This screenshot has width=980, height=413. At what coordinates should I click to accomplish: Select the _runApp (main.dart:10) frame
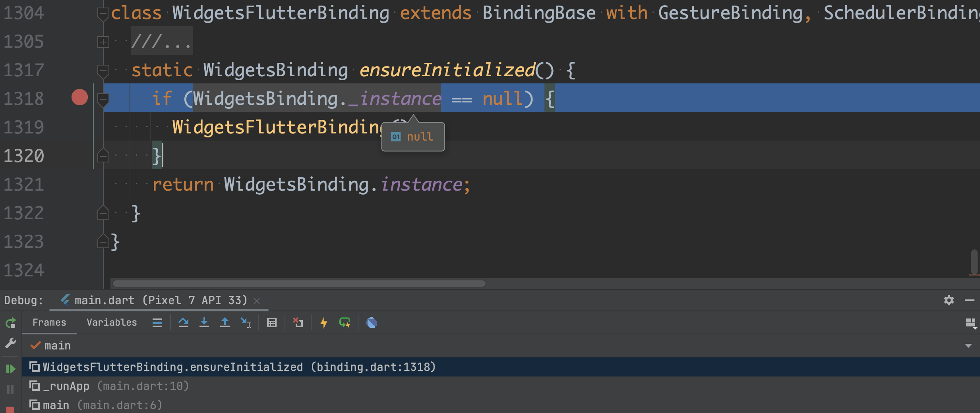coord(501,386)
